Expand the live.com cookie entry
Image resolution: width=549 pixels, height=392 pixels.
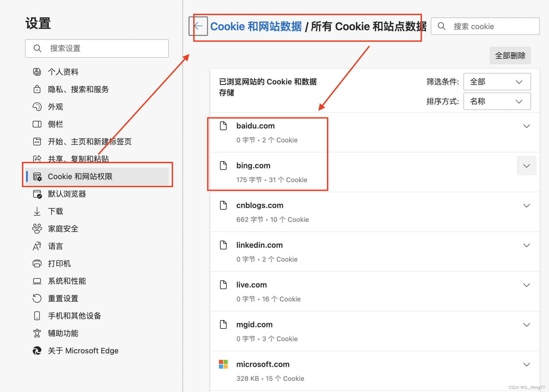tap(527, 285)
